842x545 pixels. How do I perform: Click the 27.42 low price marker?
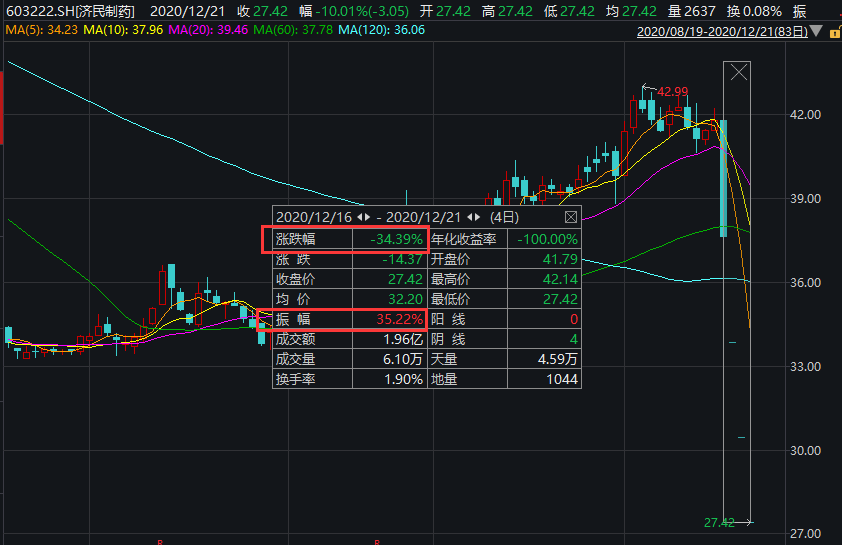coord(719,522)
